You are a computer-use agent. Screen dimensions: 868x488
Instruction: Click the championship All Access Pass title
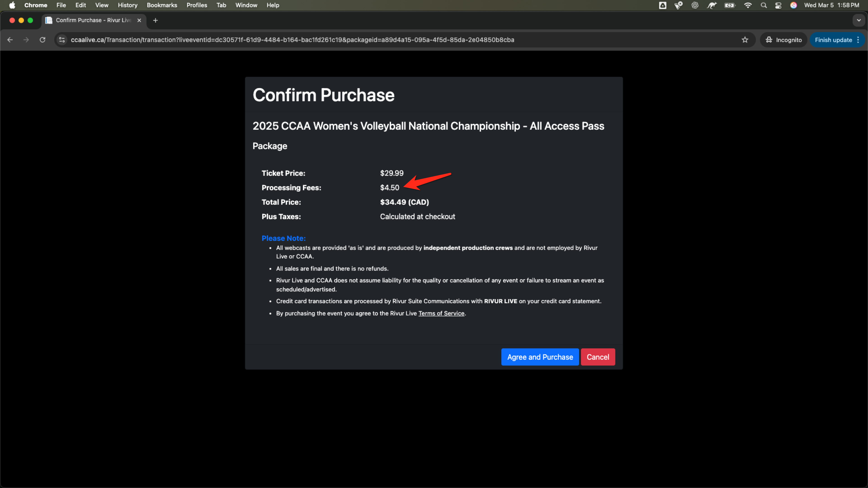point(428,126)
